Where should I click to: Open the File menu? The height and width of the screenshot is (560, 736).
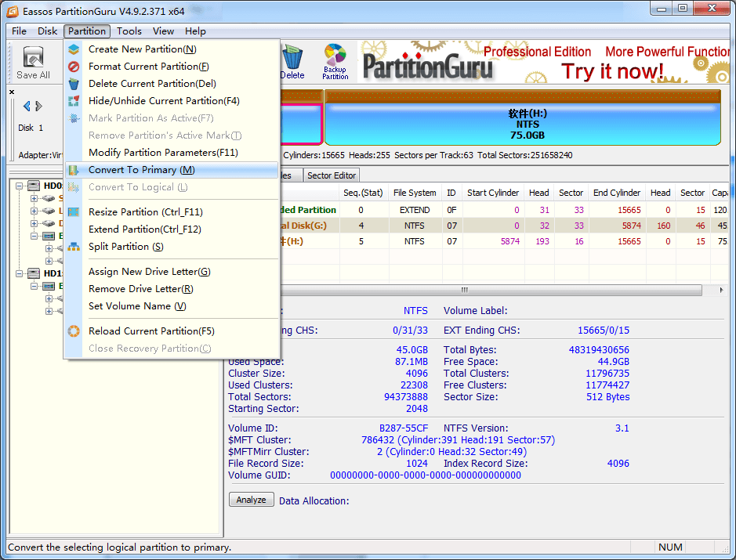(19, 31)
